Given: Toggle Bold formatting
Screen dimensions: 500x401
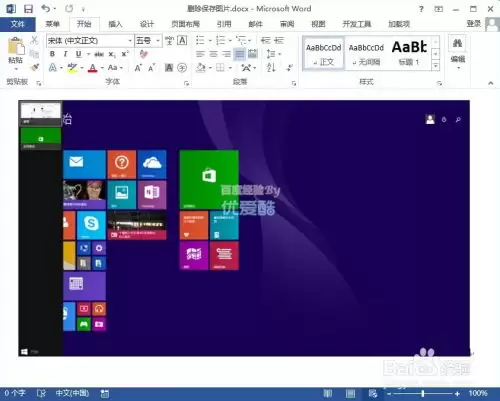Looking at the screenshot, I should click(x=52, y=54).
